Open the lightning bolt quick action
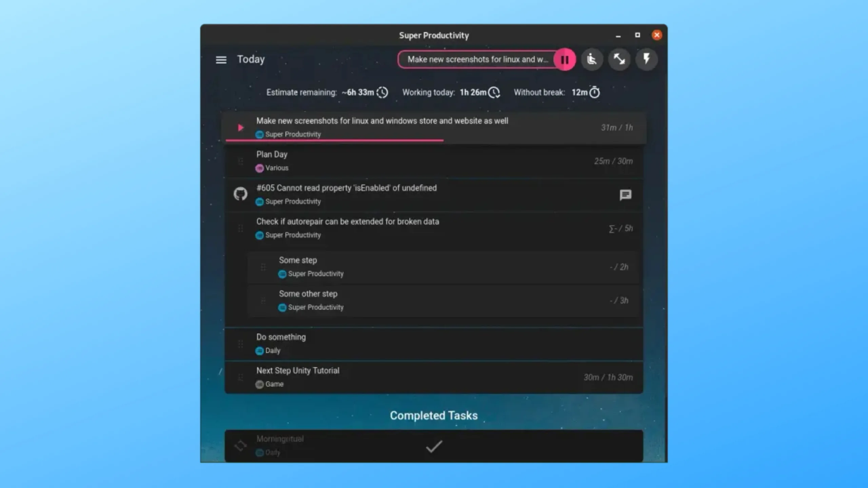868x488 pixels. (647, 60)
